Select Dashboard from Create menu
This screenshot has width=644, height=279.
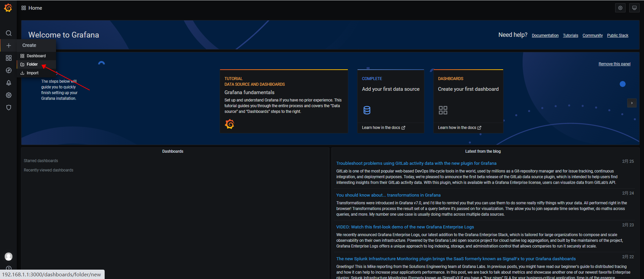[36, 56]
